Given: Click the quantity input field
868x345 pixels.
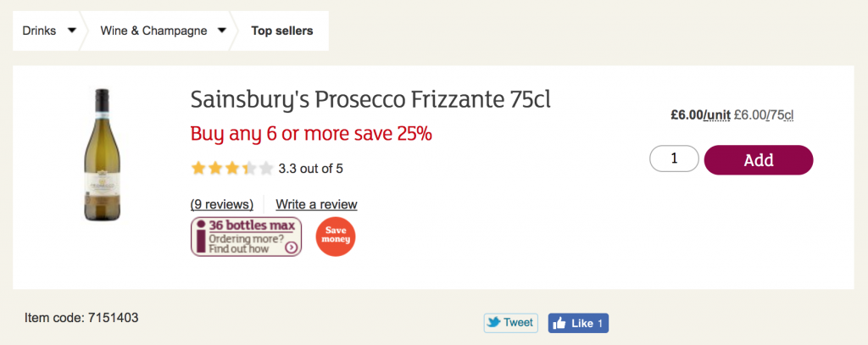Looking at the screenshot, I should click(674, 159).
